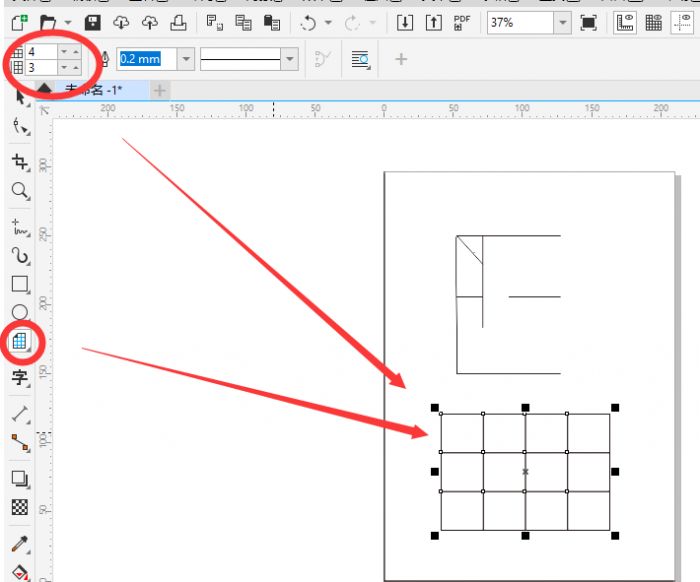Publish the document to PDF
Viewport: 700px width, 582px height.
462,22
